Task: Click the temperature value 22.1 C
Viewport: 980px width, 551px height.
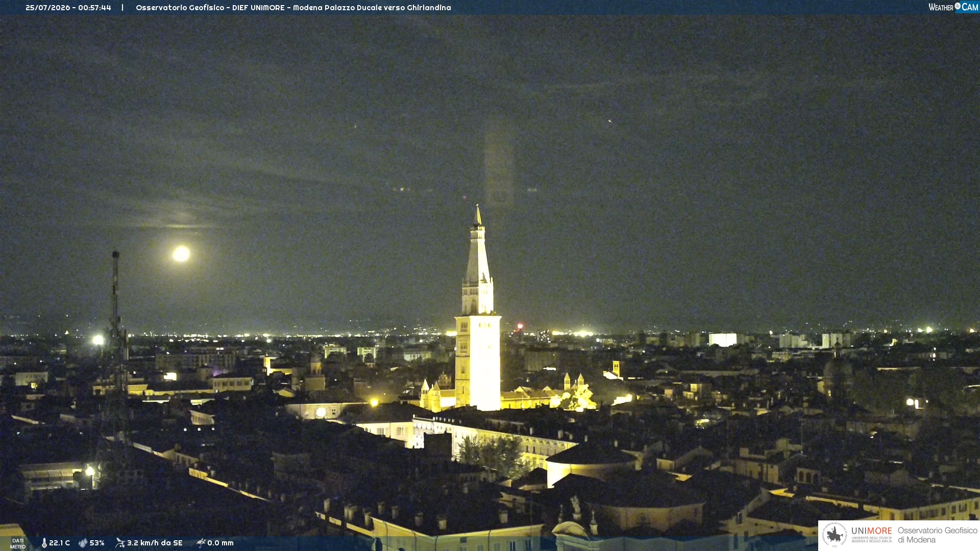Action: pyautogui.click(x=59, y=543)
